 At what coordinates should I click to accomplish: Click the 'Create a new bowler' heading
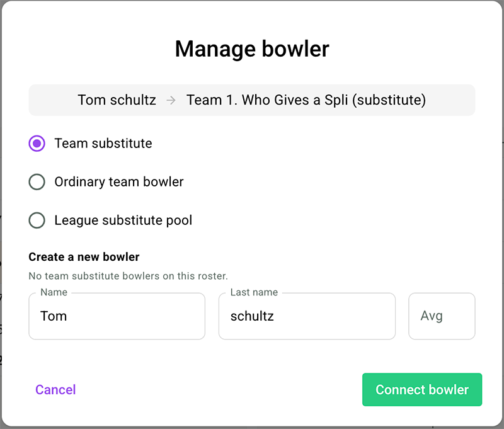click(84, 257)
